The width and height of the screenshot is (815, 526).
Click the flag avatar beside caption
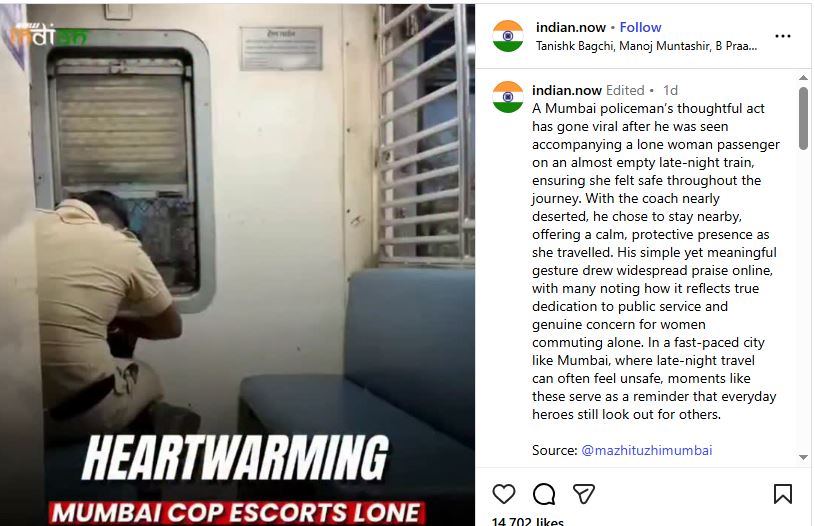(508, 97)
